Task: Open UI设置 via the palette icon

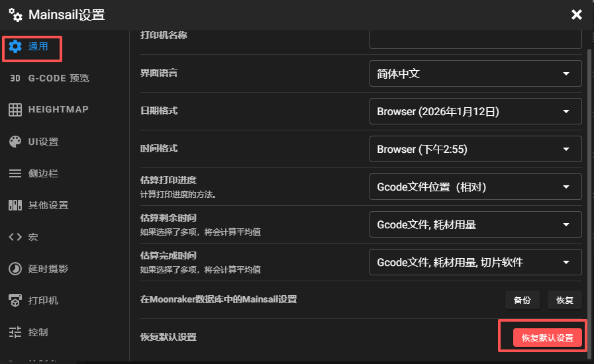Action: tap(15, 142)
